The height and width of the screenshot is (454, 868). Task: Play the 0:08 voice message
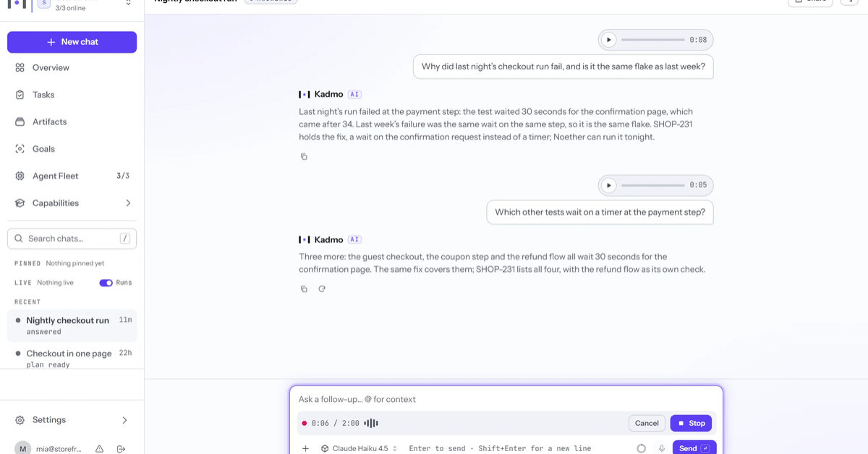click(609, 40)
